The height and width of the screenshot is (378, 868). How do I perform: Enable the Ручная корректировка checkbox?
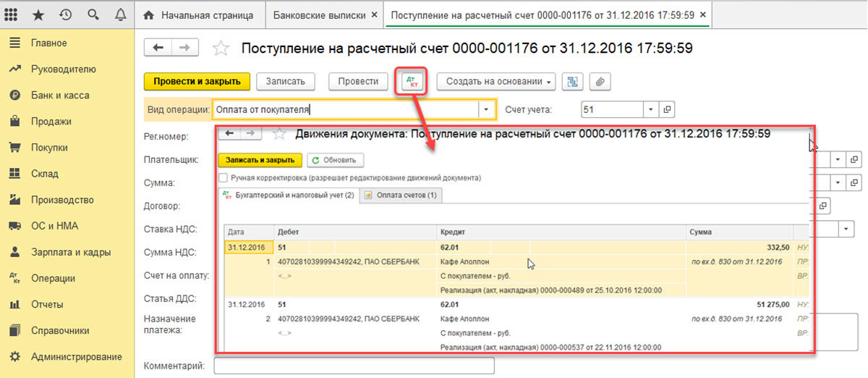pos(224,177)
